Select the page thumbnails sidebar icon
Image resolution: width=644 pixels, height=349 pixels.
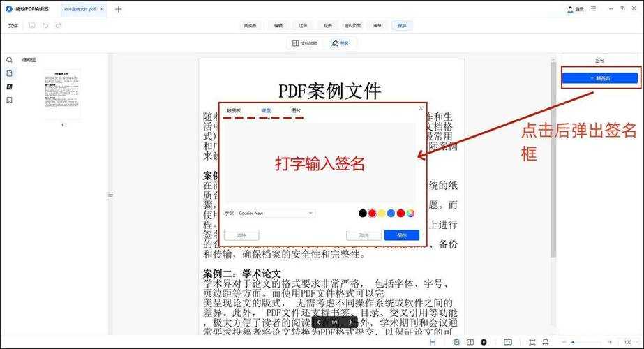pyautogui.click(x=10, y=73)
